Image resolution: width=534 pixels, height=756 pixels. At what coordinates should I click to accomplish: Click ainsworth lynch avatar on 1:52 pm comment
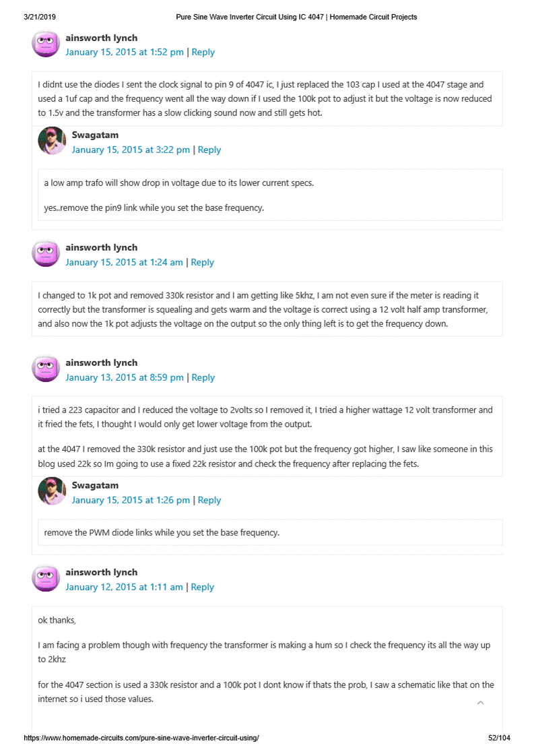click(45, 44)
